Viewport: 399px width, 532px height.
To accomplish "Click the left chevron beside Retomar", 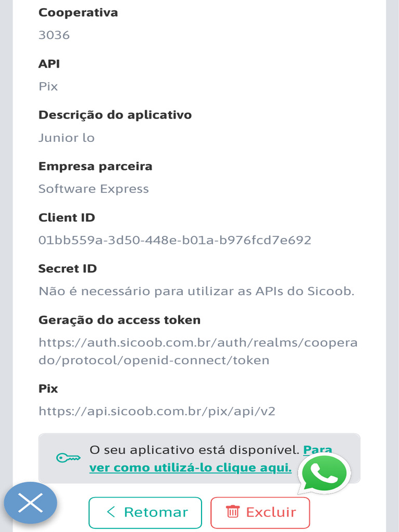I will [111, 512].
